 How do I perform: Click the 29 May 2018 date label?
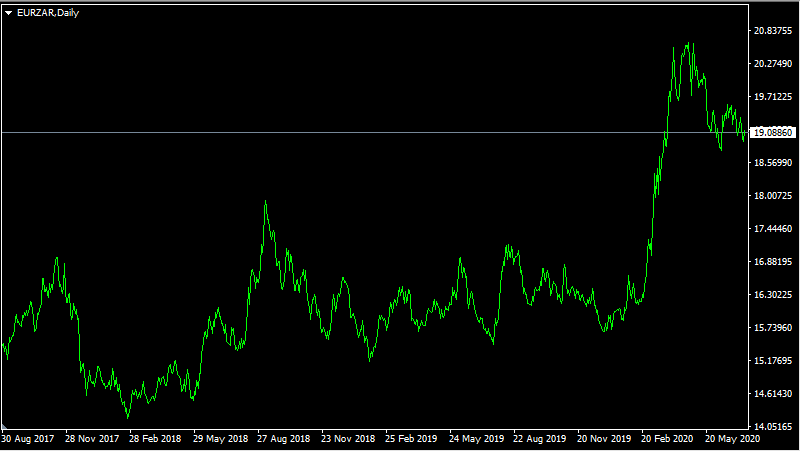tap(220, 439)
